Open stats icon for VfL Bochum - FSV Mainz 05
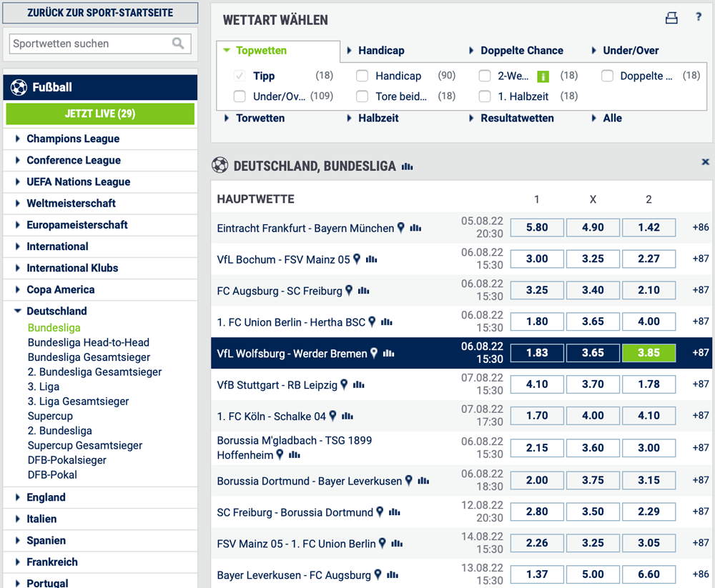Image resolution: width=715 pixels, height=588 pixels. click(x=371, y=259)
